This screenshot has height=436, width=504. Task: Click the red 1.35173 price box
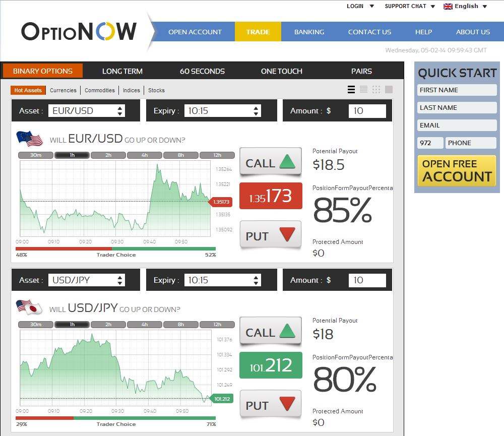click(x=271, y=196)
